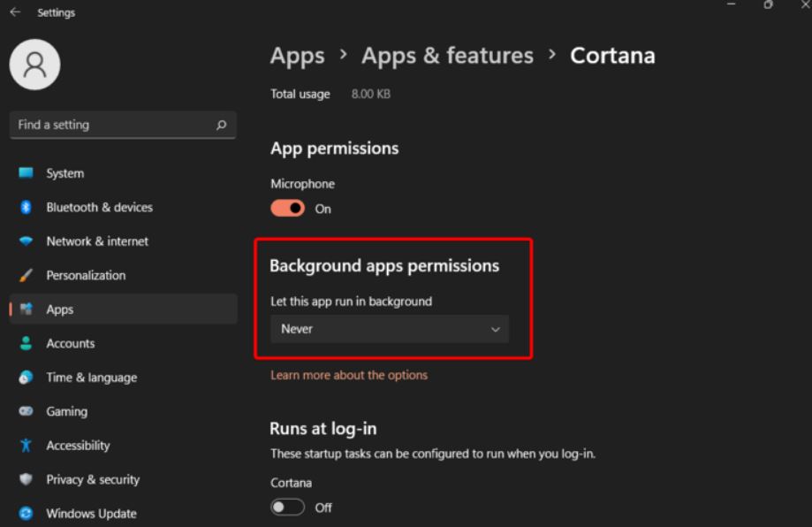Image resolution: width=812 pixels, height=527 pixels.
Task: Select Apps in the settings sidebar
Action: pyautogui.click(x=123, y=309)
